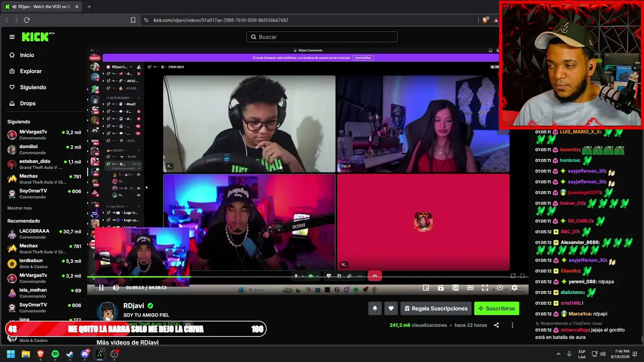Viewport: 644px width, 362px height.
Task: Focus the Buscar search field
Action: [322, 37]
